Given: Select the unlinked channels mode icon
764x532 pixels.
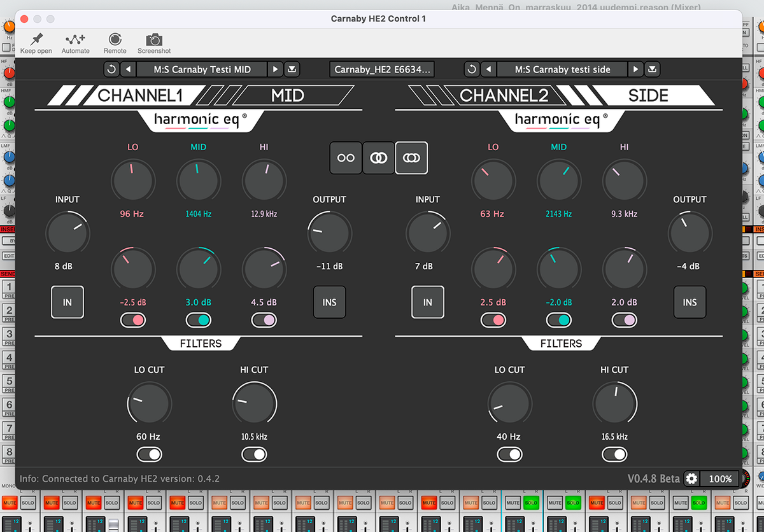Looking at the screenshot, I should coord(346,158).
